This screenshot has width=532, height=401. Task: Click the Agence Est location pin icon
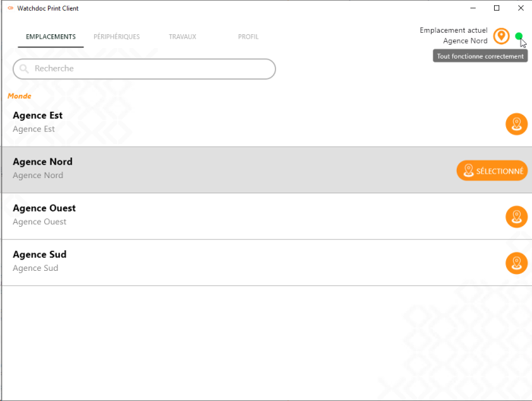click(x=516, y=124)
